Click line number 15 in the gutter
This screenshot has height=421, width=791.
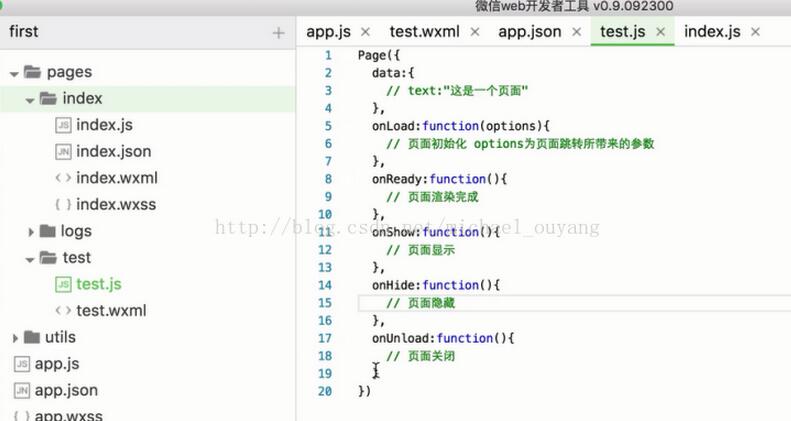click(x=324, y=302)
